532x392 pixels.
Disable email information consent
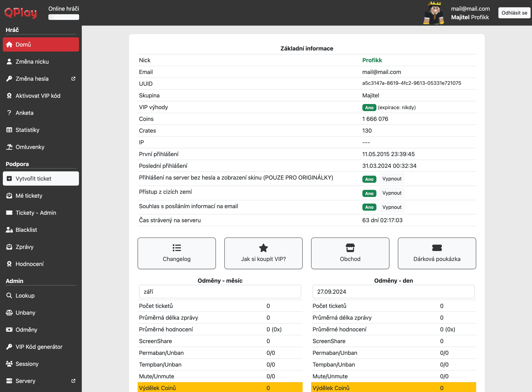392,207
